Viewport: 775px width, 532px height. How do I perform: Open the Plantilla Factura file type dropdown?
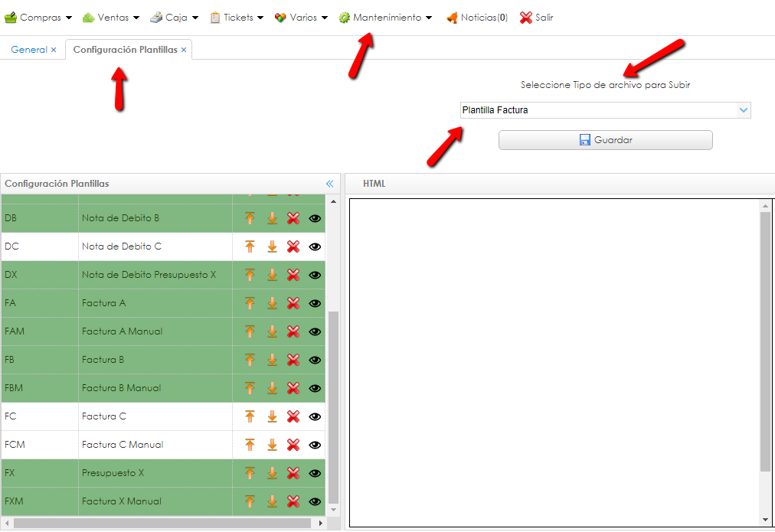tap(743, 110)
